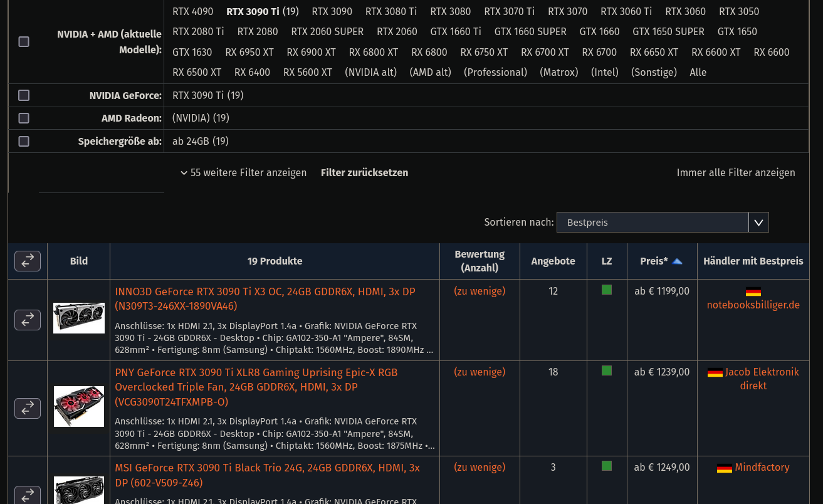823x504 pixels.
Task: Select RTX 3070 Ti filter
Action: pos(510,12)
